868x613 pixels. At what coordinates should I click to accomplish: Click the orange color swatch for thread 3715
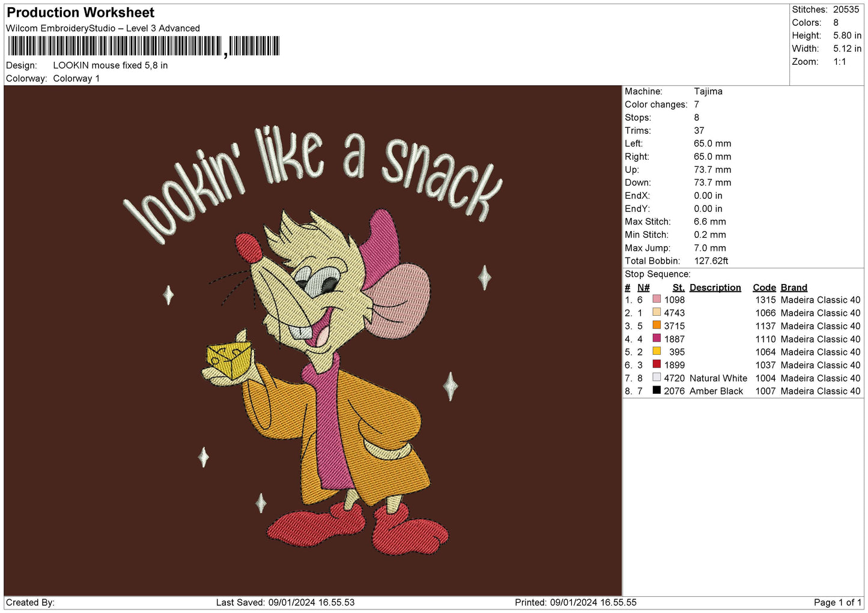[657, 325]
